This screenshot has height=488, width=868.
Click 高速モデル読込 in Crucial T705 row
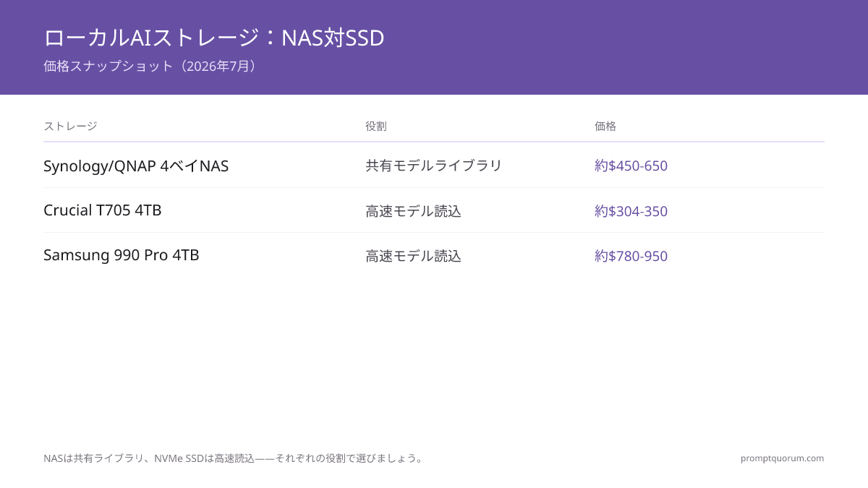pyautogui.click(x=414, y=211)
